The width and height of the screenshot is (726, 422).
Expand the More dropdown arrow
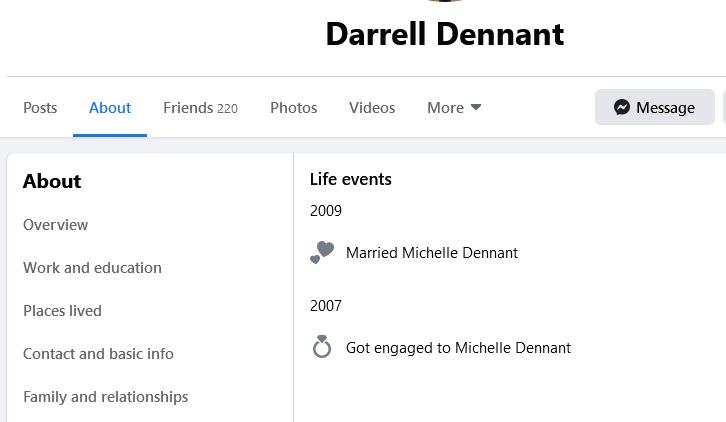[x=476, y=107]
